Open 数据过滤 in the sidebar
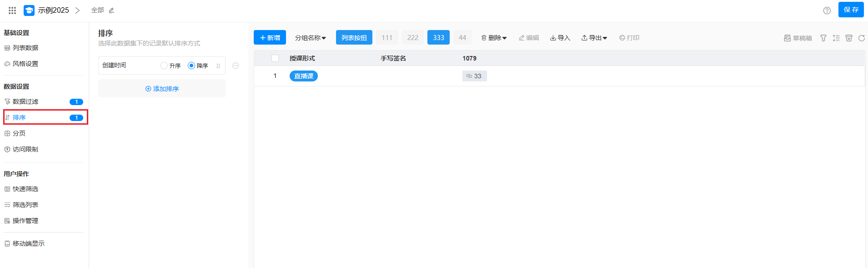868x268 pixels. (x=25, y=101)
